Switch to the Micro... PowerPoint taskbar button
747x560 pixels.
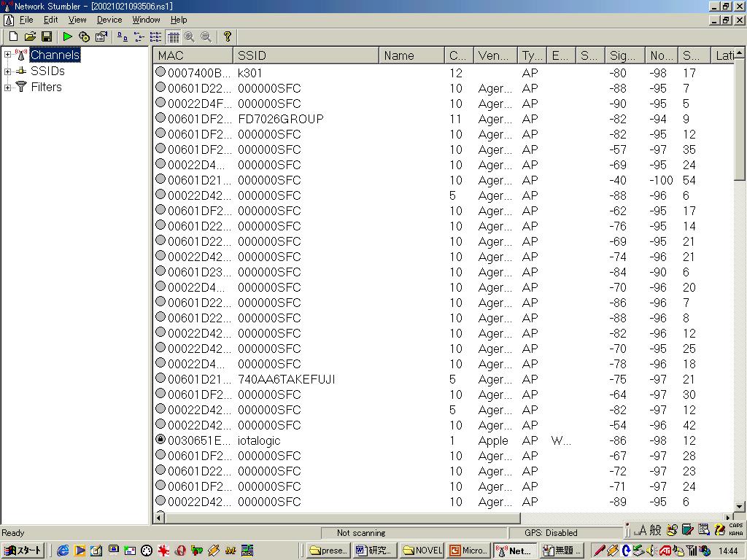point(469,551)
